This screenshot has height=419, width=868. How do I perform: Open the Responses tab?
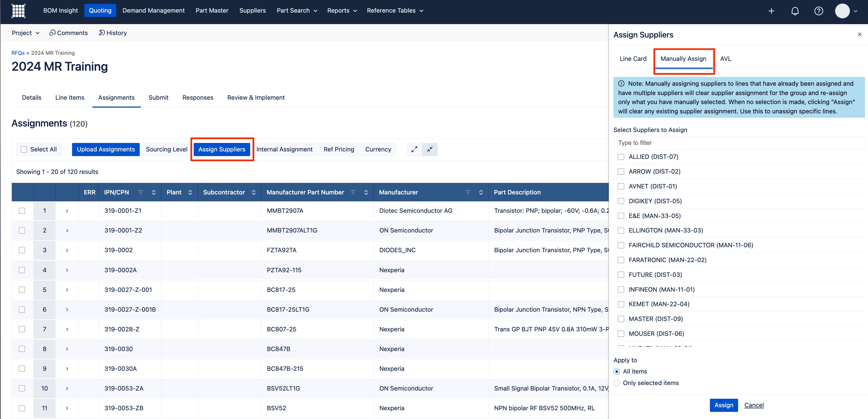pos(198,97)
